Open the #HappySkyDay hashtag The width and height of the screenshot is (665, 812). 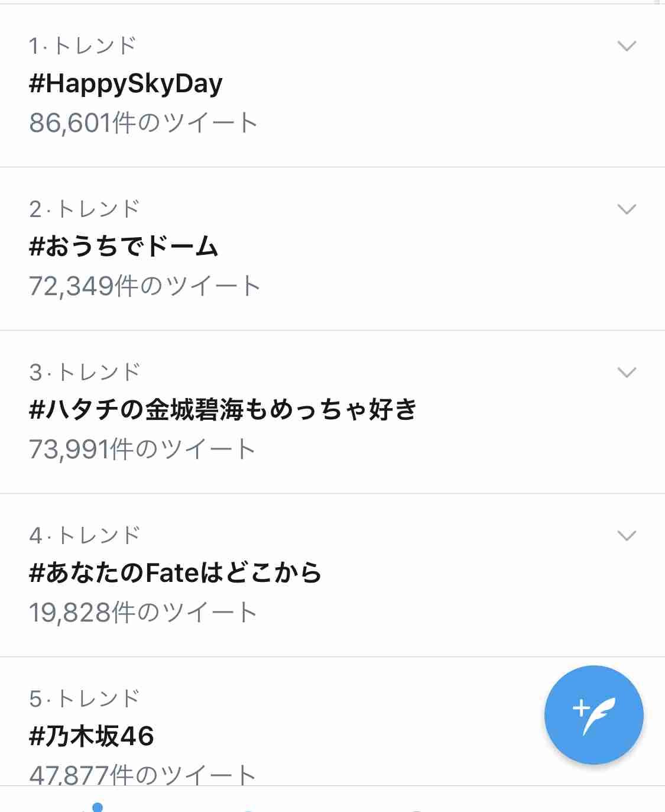coord(126,84)
